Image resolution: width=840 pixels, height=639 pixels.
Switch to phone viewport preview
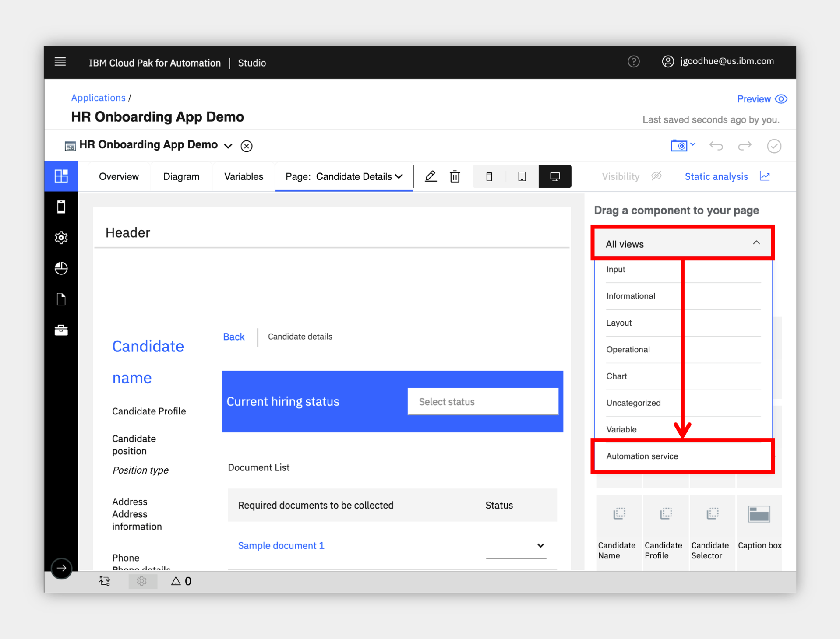[x=489, y=176]
